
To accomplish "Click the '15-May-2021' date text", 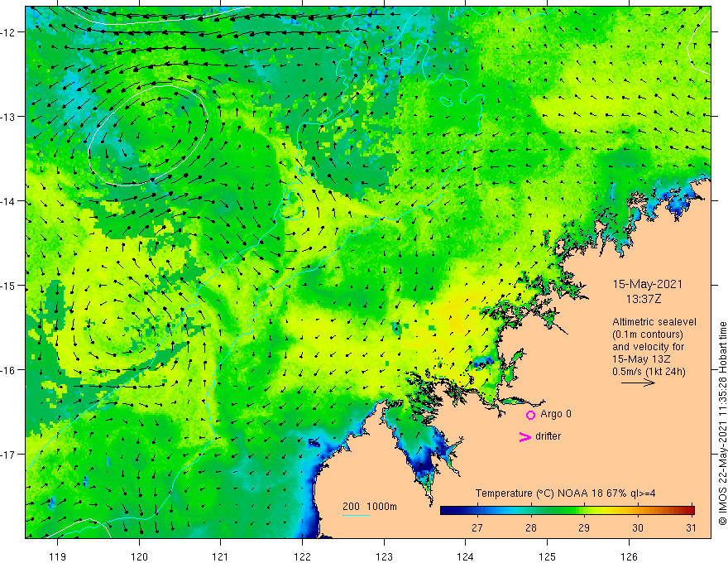I will tap(647, 284).
